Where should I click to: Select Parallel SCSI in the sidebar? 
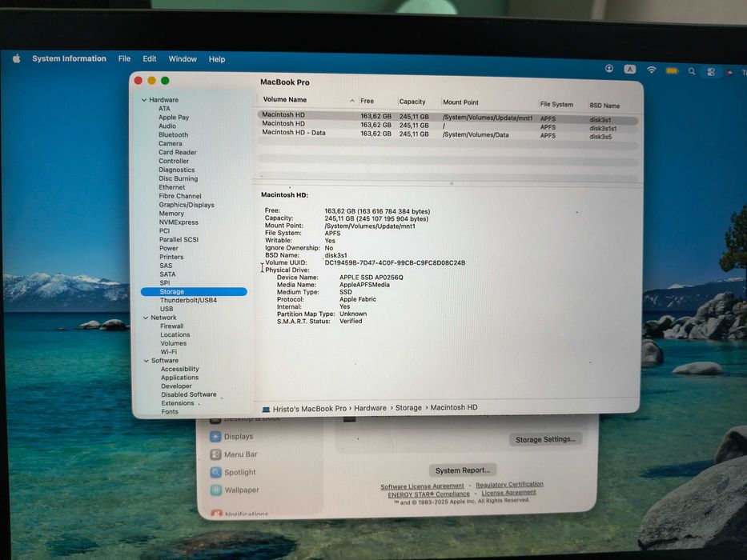coord(179,239)
